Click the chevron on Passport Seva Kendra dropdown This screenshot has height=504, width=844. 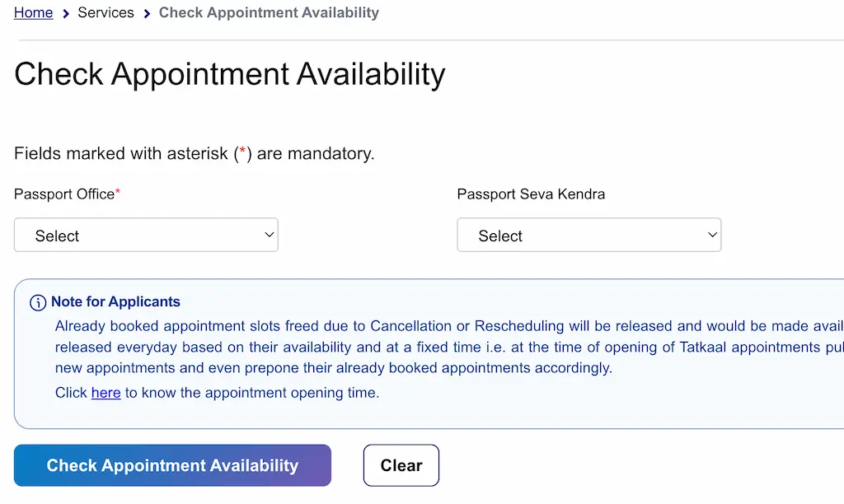point(712,235)
